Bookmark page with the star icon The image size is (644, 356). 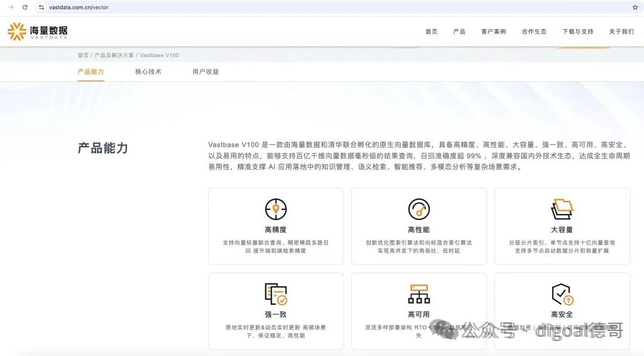point(635,7)
